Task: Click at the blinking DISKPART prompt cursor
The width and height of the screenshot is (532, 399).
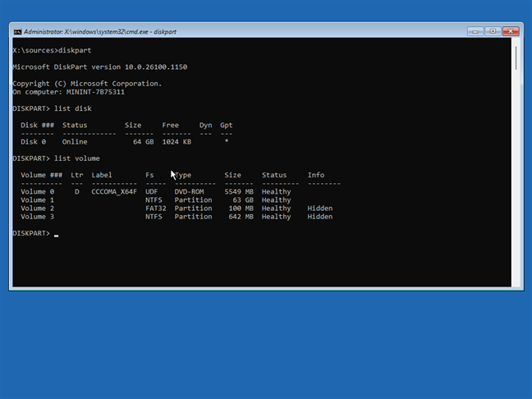Action: point(56,234)
